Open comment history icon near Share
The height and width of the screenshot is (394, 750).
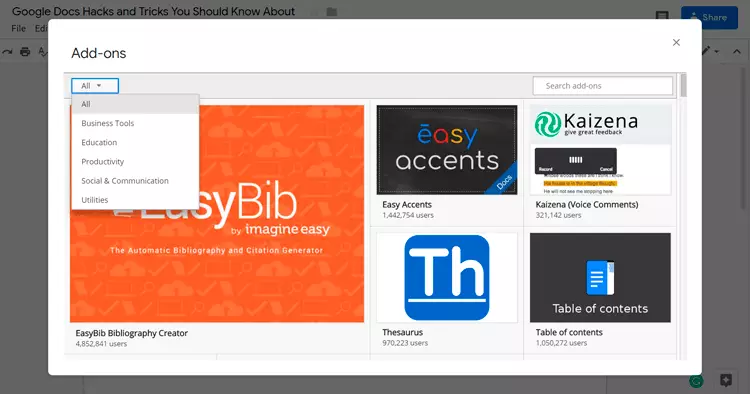(x=662, y=17)
